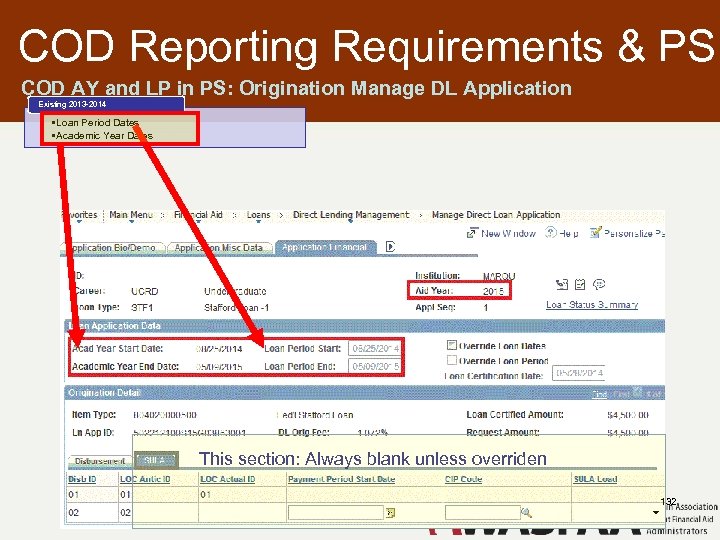The width and height of the screenshot is (720, 540).
Task: Click Disb ID cell '01'
Action: coord(73,495)
